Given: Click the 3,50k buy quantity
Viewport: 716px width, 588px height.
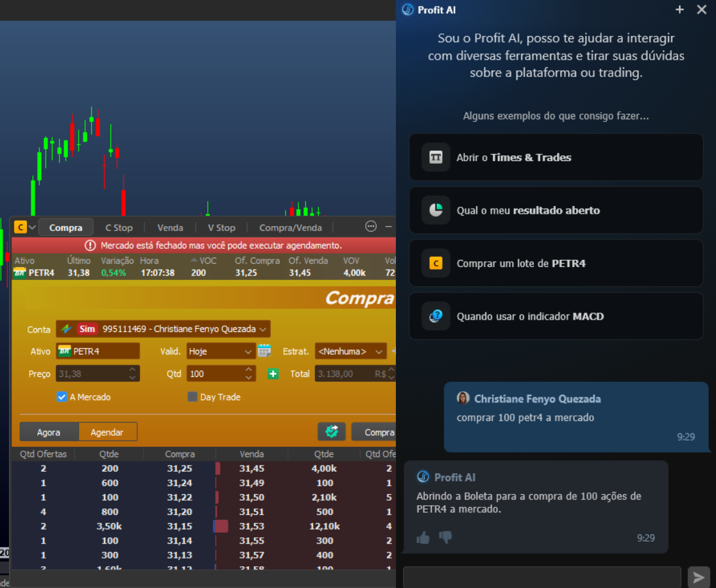Looking at the screenshot, I should (x=109, y=526).
